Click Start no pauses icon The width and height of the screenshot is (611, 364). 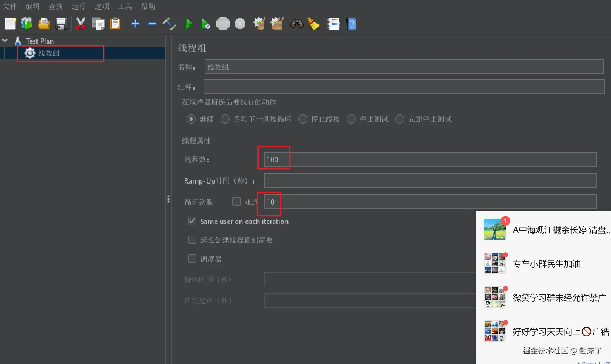click(x=206, y=24)
